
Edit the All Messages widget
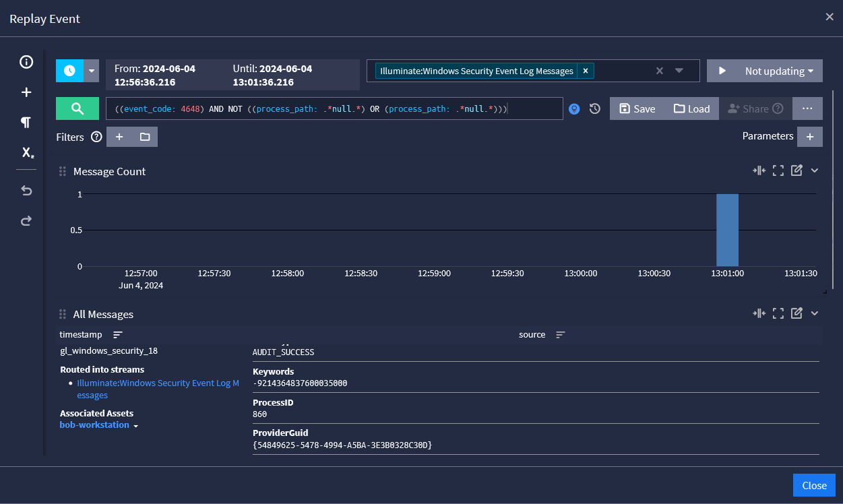point(797,313)
